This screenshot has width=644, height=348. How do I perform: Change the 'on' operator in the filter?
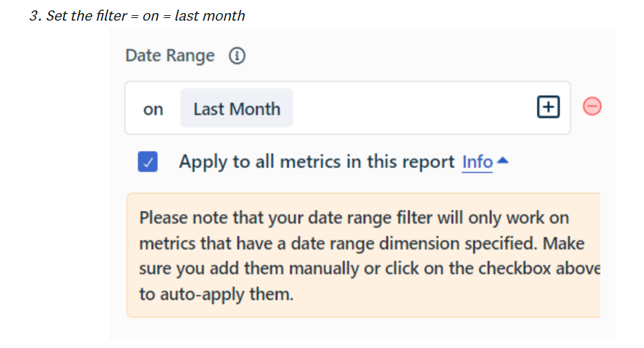[153, 109]
